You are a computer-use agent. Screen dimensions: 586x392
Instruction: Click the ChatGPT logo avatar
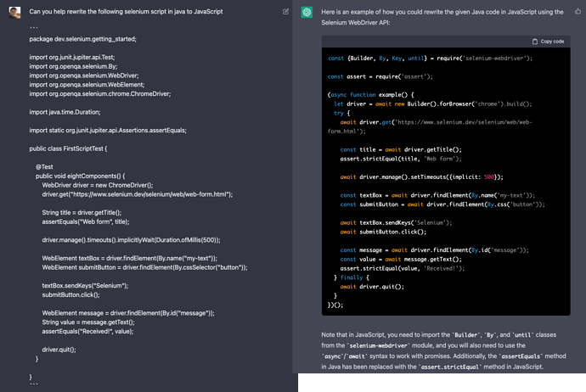coord(307,13)
